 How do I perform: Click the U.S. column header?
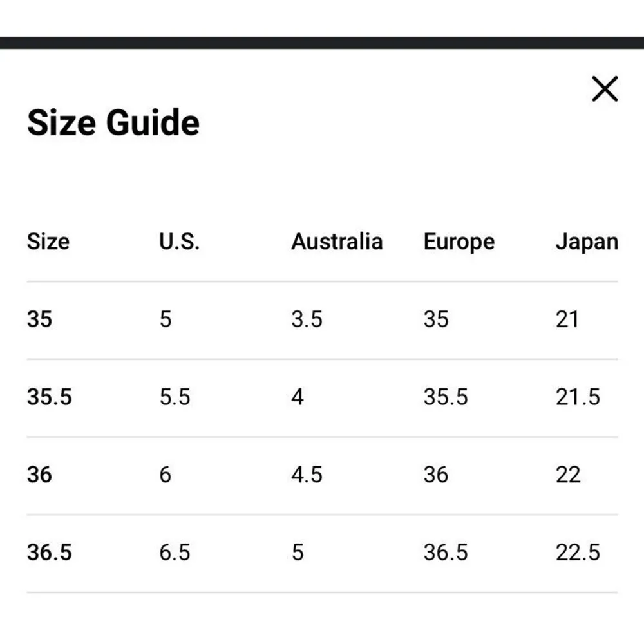[179, 241]
